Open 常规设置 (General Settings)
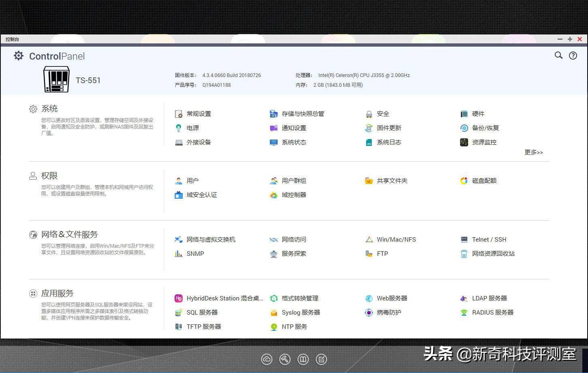The height and width of the screenshot is (373, 588). (x=199, y=114)
